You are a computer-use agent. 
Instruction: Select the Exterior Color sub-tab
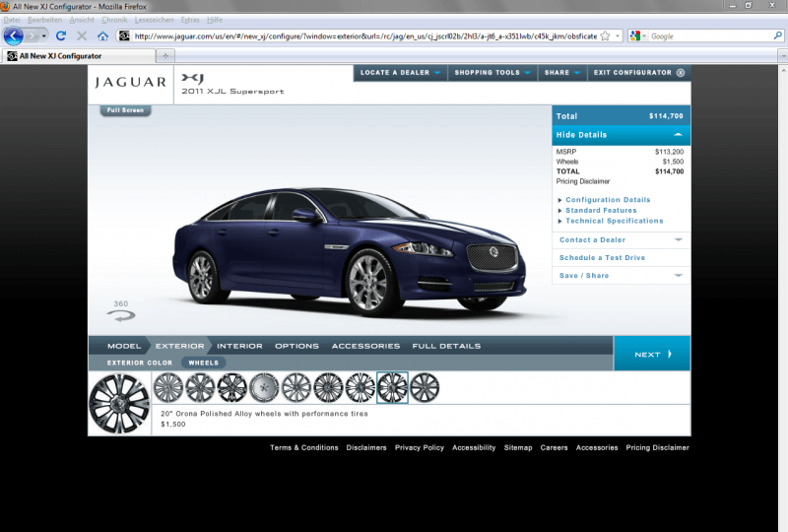139,363
